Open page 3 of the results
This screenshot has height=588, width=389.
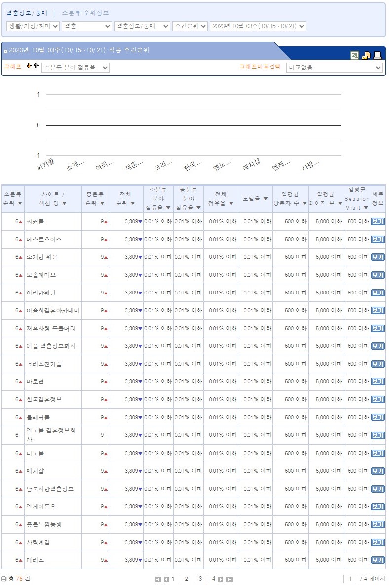200,579
